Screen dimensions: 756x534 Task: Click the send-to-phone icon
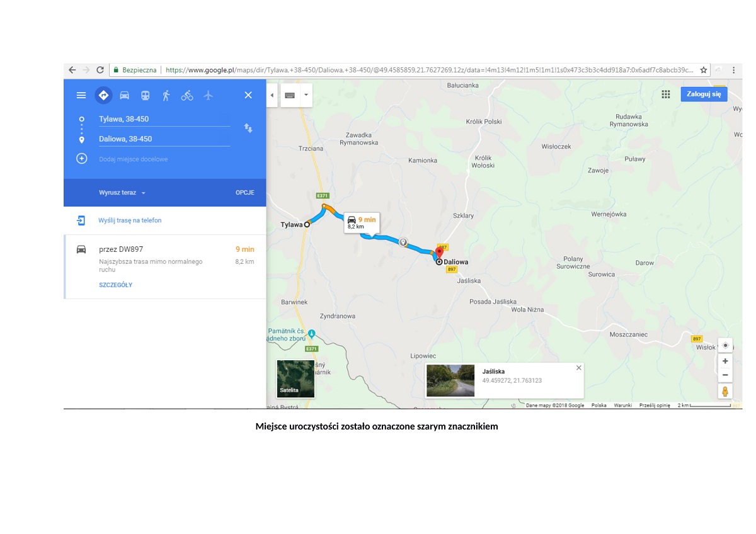(81, 220)
